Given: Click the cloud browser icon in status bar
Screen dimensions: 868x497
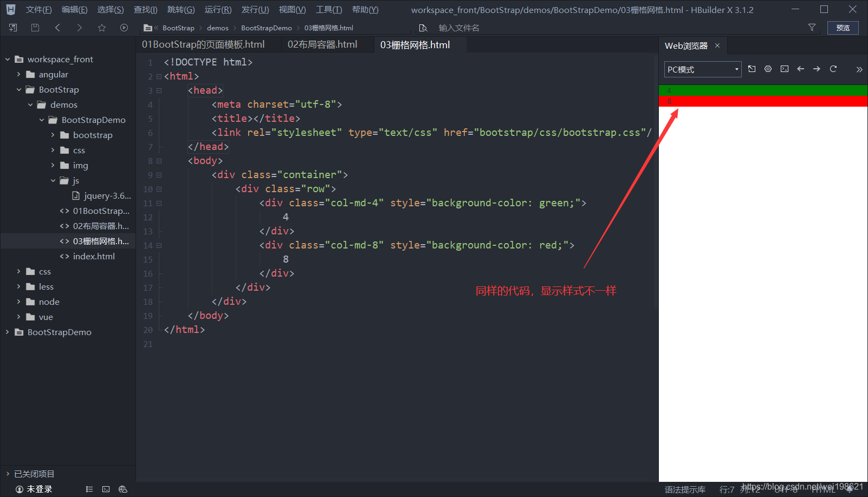Looking at the screenshot, I should [123, 489].
